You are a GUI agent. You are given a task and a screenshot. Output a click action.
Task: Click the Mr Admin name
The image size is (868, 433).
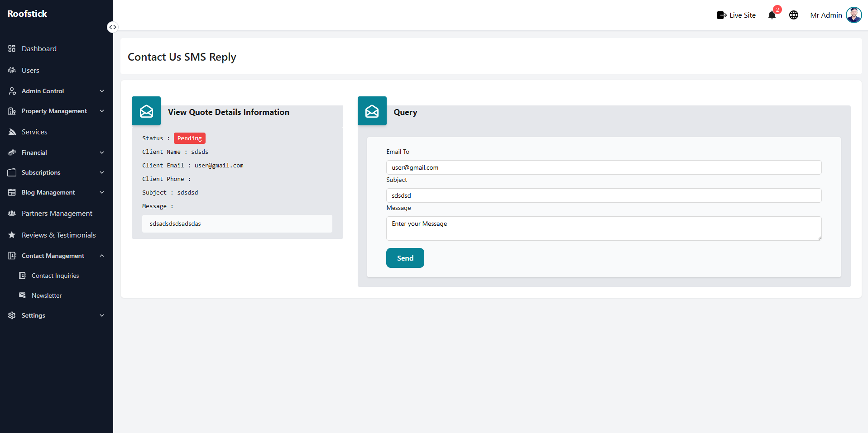pos(826,15)
